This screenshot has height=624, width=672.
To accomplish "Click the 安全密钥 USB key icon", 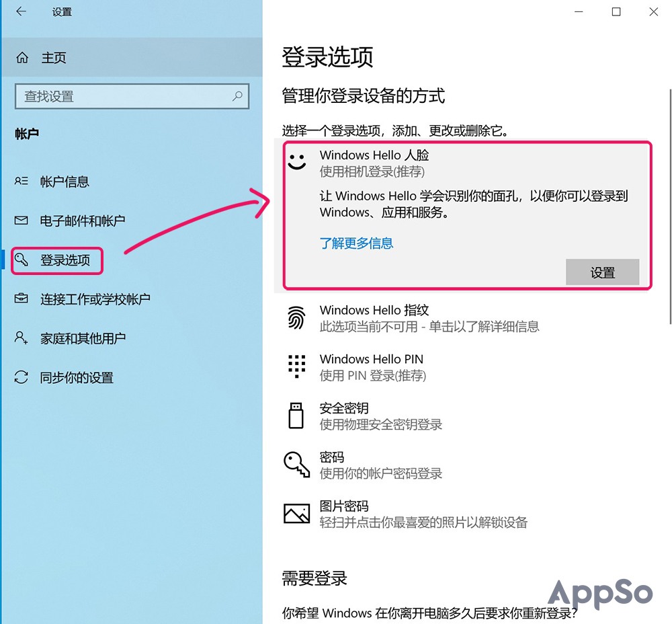I will click(296, 415).
